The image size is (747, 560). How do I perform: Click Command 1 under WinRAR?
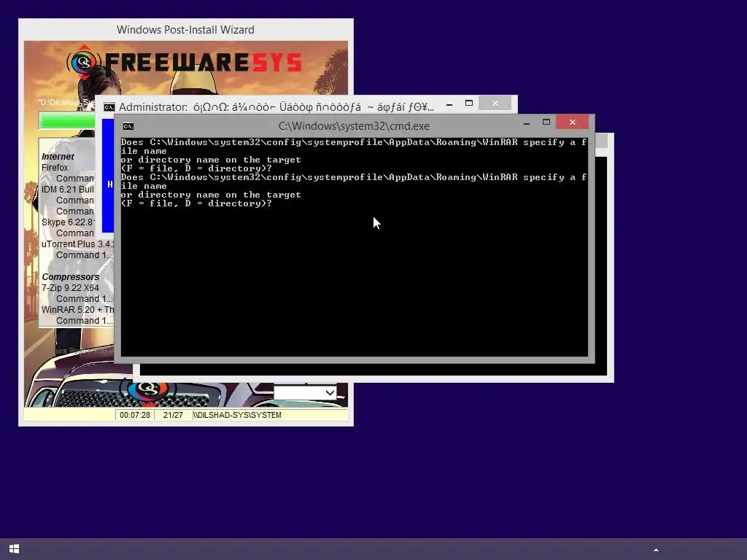(85, 321)
